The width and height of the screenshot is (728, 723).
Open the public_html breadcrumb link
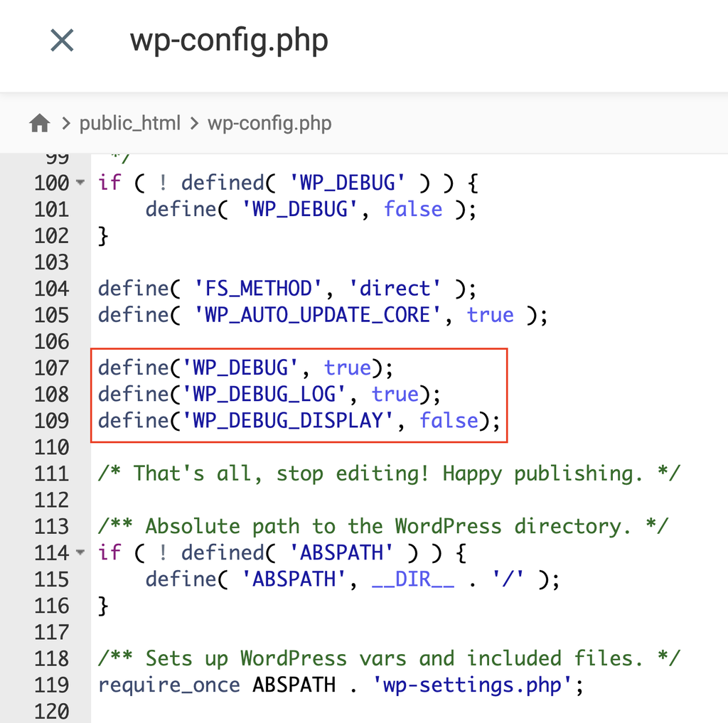pyautogui.click(x=131, y=122)
